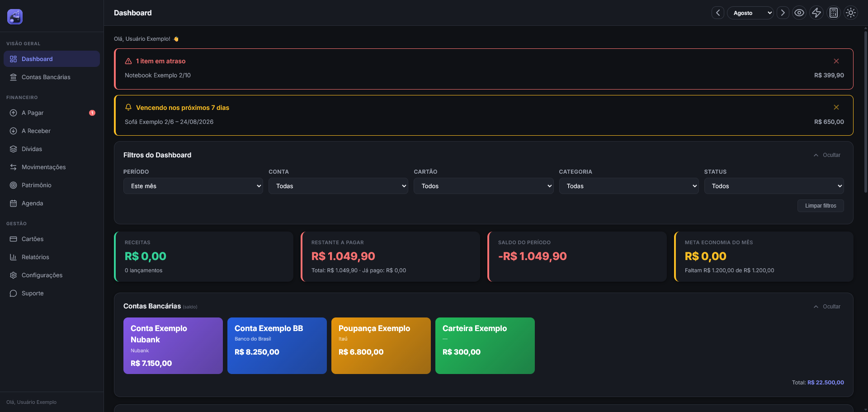Click the Movimentações swap arrows icon
This screenshot has height=412, width=868.
14,167
